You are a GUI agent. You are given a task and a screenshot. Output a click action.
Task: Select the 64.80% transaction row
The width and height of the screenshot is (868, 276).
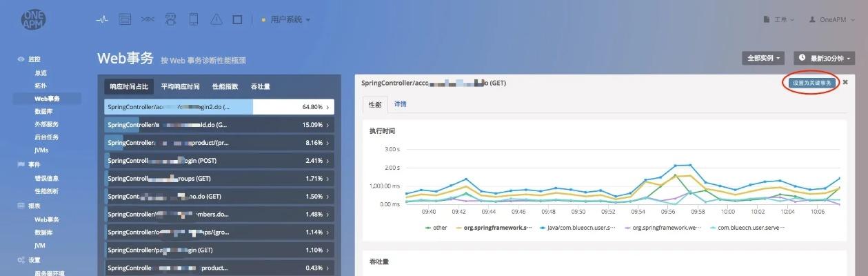[219, 107]
